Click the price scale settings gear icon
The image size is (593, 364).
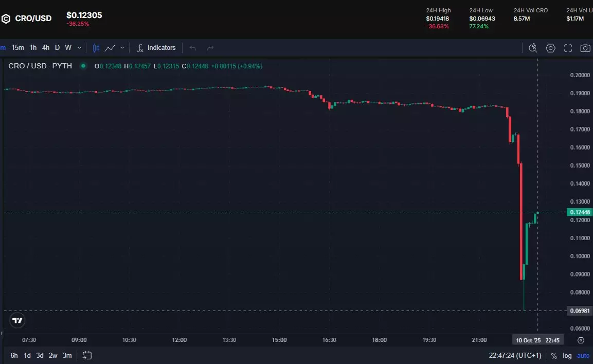(x=581, y=340)
